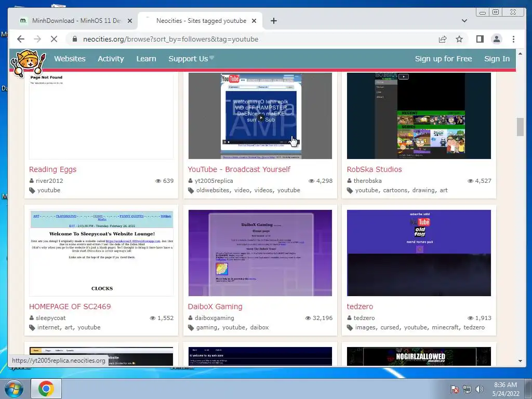Open the sleepycoat user profile
The width and height of the screenshot is (532, 399).
(50, 318)
